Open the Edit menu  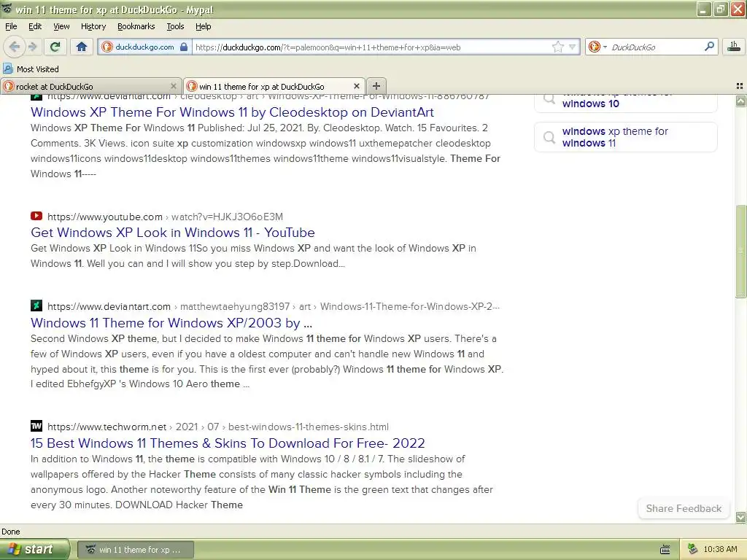(x=35, y=26)
